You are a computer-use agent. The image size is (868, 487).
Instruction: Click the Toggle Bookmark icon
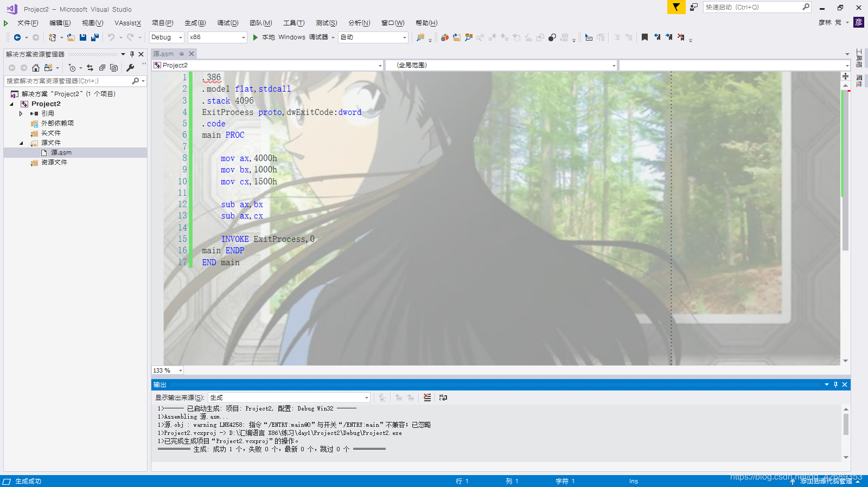(x=644, y=37)
